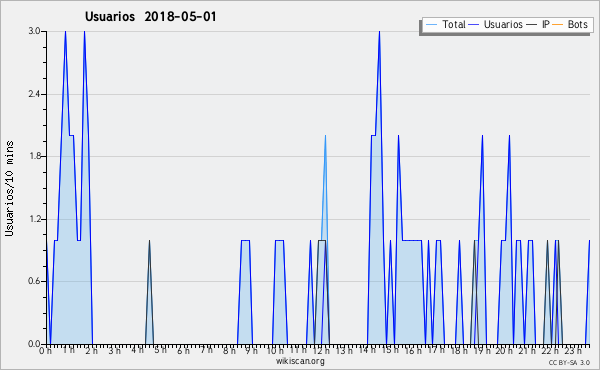The image size is (600, 370).
Task: Click the '22 h' x-axis label
Action: click(x=550, y=351)
